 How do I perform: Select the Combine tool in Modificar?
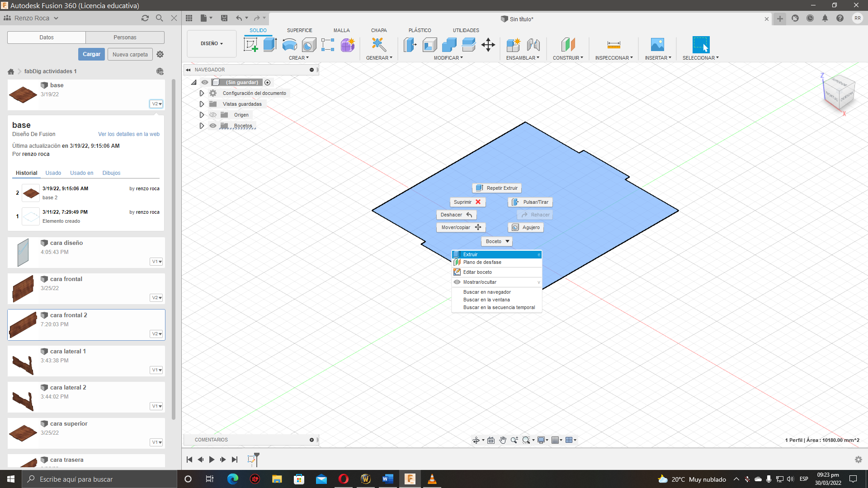pyautogui.click(x=449, y=45)
